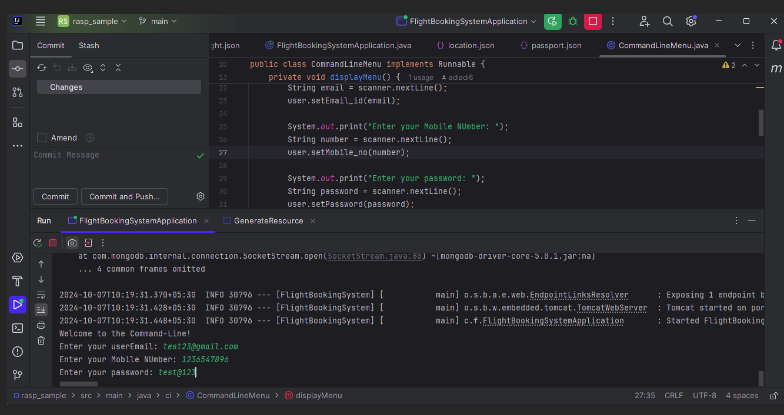Click Shelve icon in Commit toolbar
This screenshot has width=784, height=415.
[x=72, y=68]
